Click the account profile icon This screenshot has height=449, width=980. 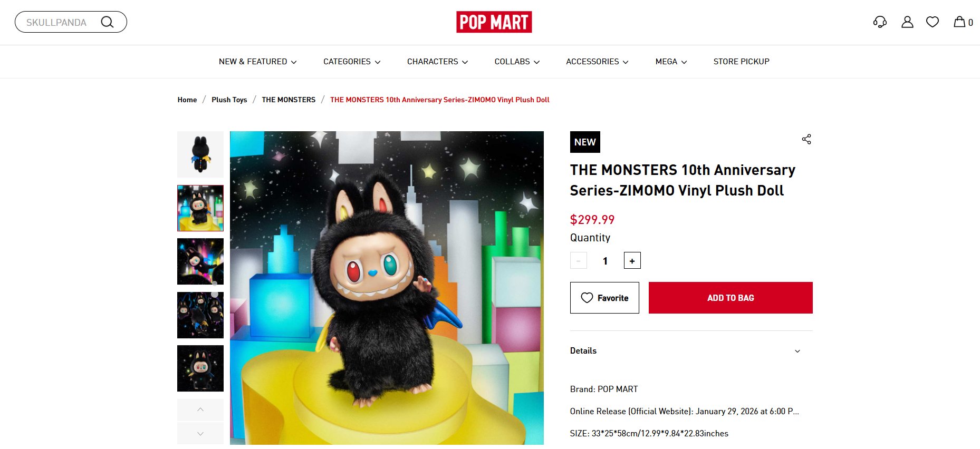(907, 22)
